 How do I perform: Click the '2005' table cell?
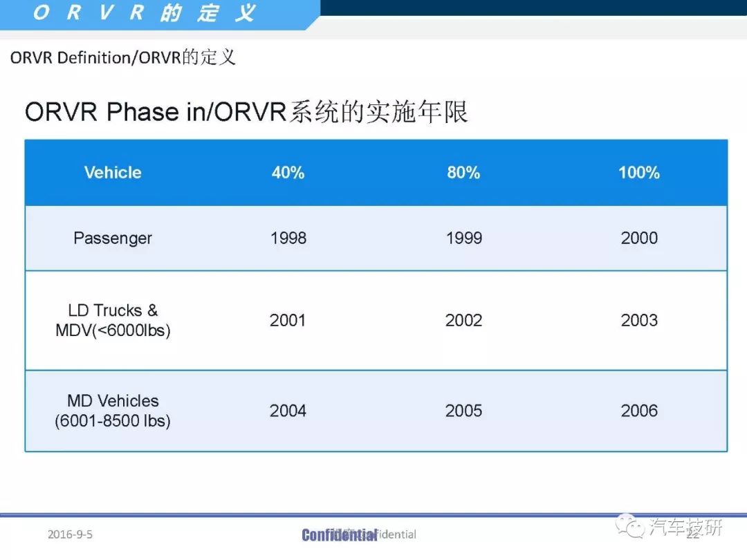point(463,411)
